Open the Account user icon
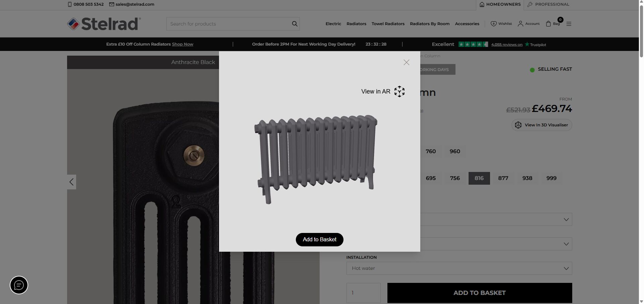 point(520,24)
